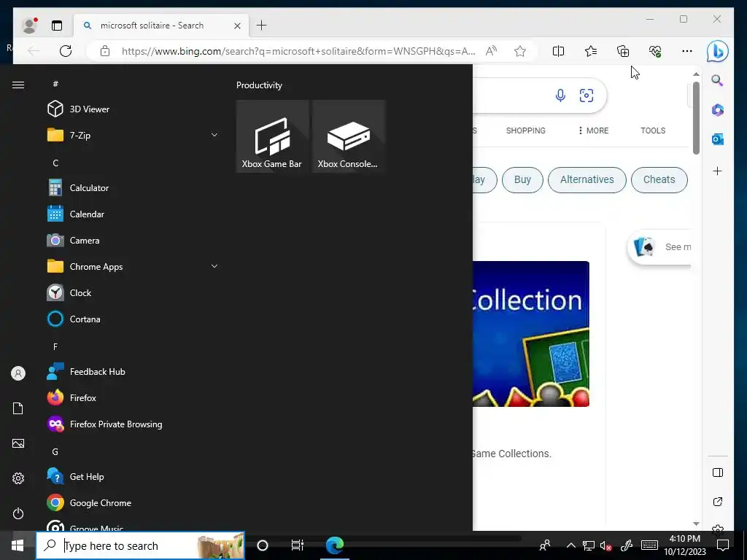747x560 pixels.
Task: Jump via the letter G header
Action: (55, 451)
